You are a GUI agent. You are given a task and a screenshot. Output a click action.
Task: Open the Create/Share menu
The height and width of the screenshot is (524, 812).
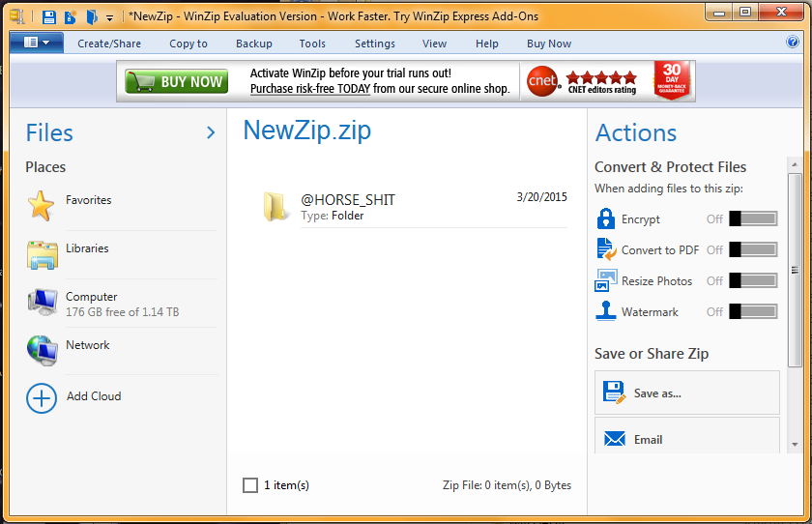pyautogui.click(x=109, y=44)
